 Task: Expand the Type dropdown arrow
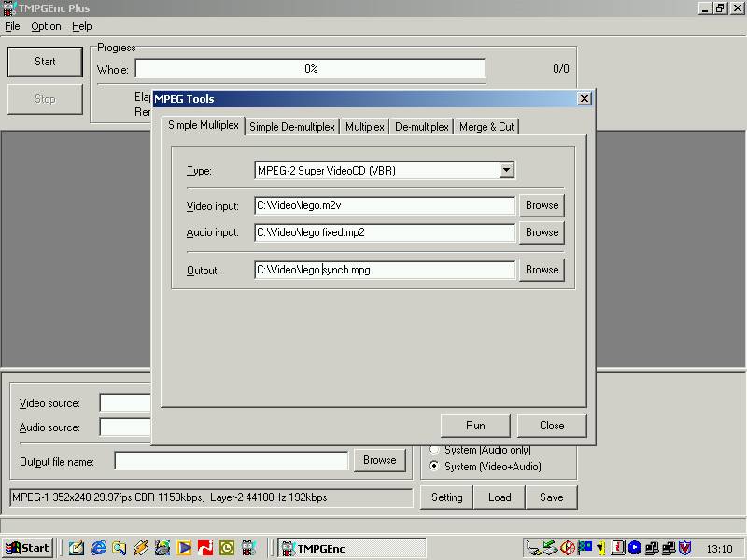point(507,170)
